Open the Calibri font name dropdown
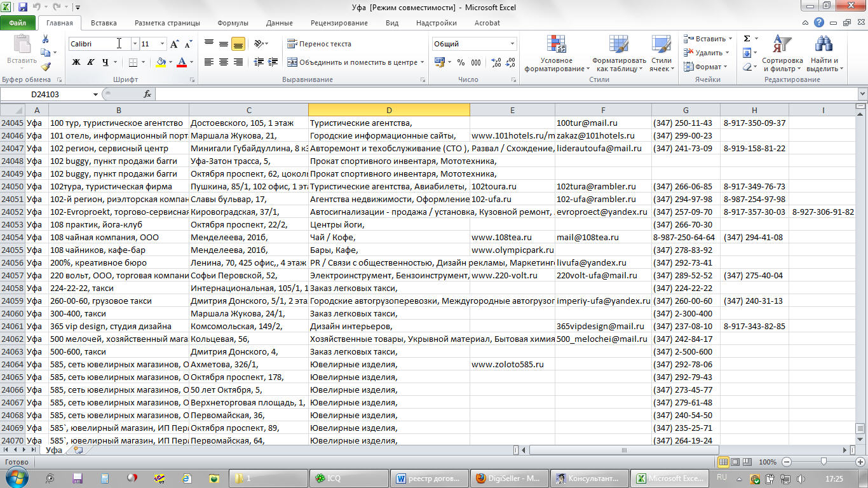This screenshot has width=868, height=488. coord(135,44)
